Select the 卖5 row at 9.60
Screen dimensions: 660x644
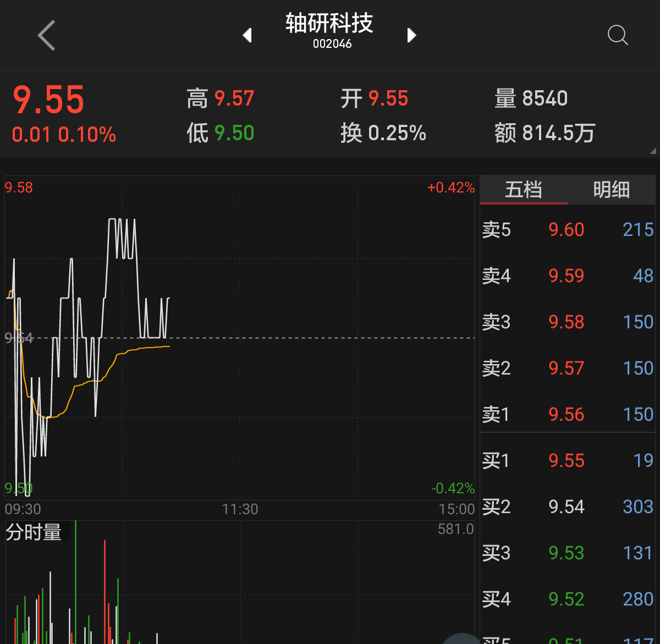coord(568,229)
